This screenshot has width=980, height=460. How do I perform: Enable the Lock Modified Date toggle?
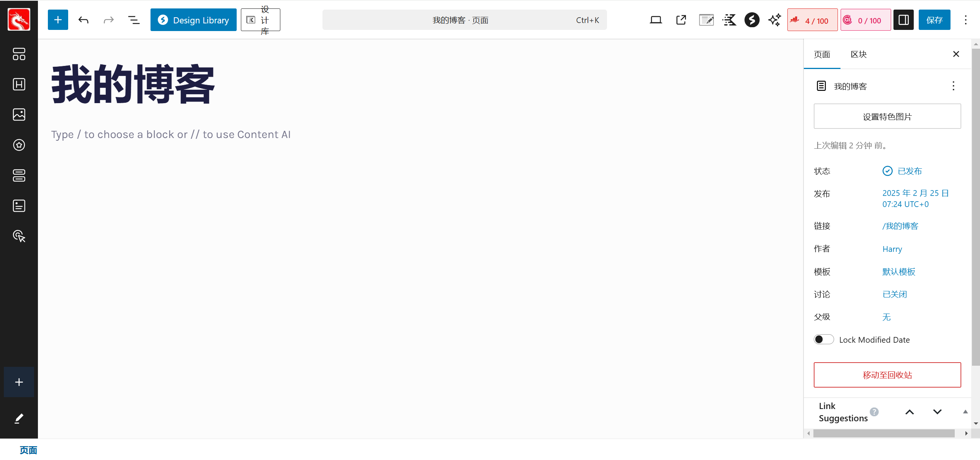(823, 339)
